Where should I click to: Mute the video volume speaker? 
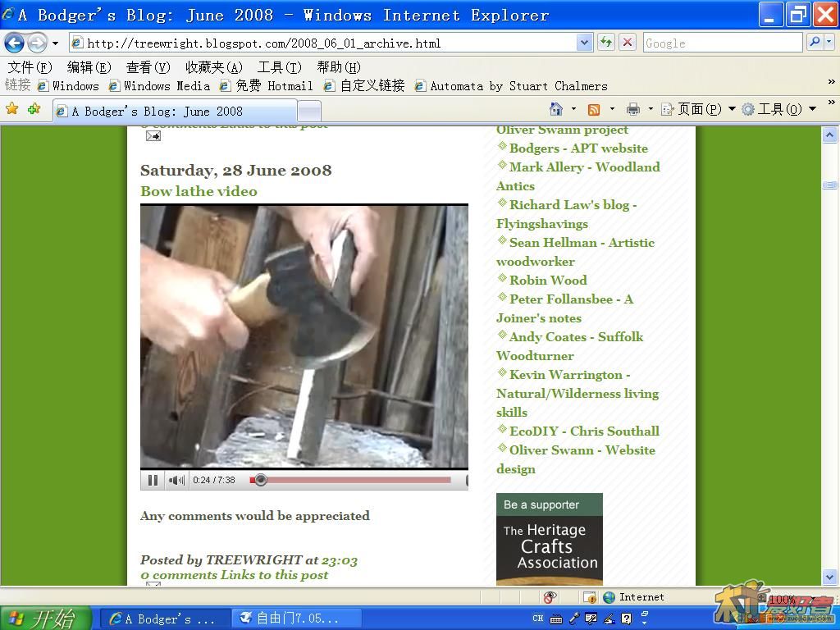[176, 480]
